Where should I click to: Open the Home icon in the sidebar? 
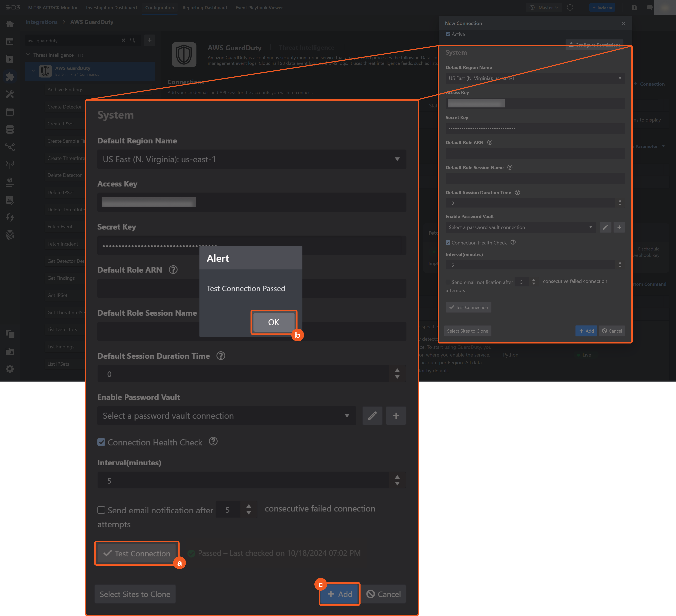[10, 23]
